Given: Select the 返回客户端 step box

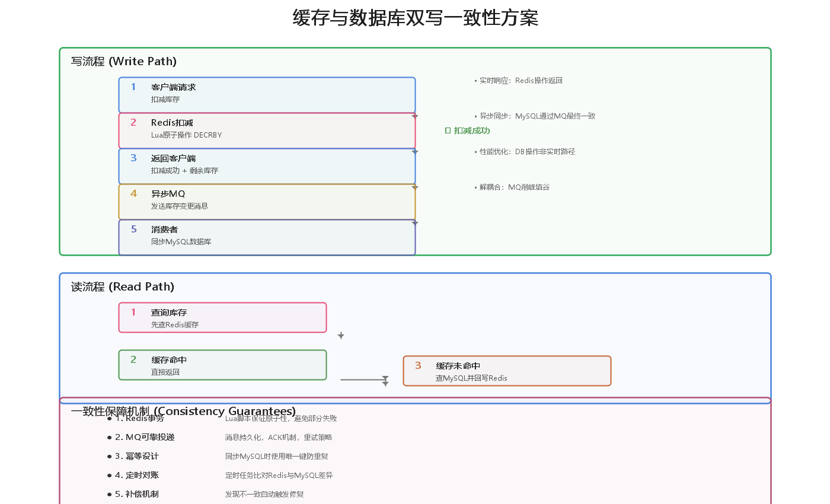Looking at the screenshot, I should pyautogui.click(x=267, y=166).
